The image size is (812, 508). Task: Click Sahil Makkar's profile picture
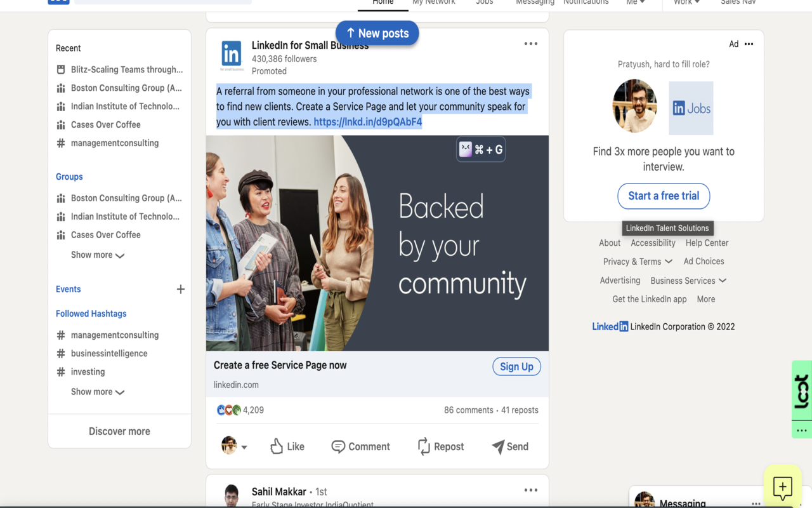232,495
